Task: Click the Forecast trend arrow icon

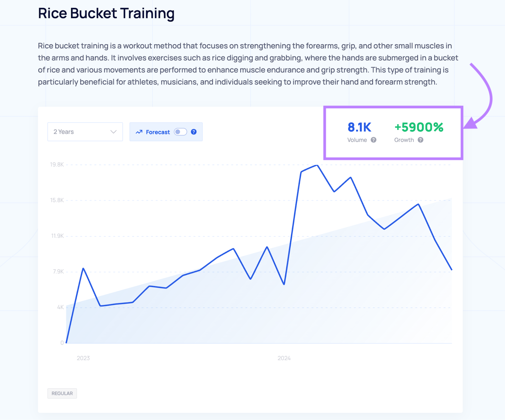Action: [139, 132]
